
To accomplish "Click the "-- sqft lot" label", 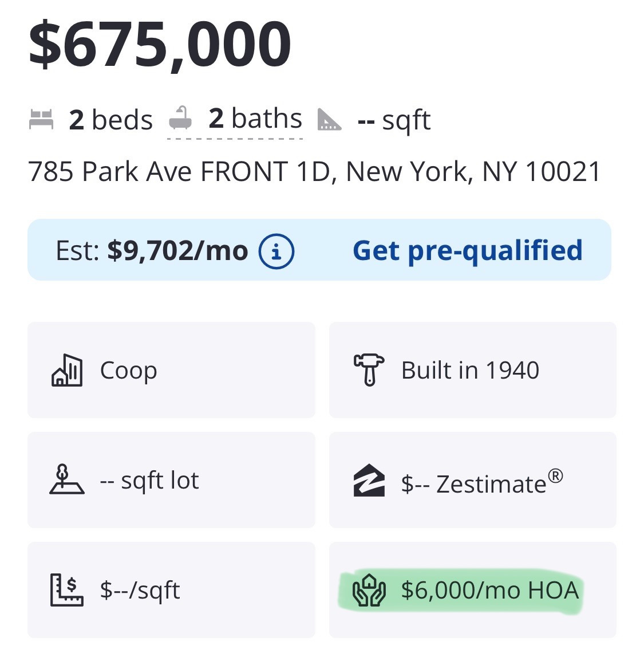I will 149,480.
